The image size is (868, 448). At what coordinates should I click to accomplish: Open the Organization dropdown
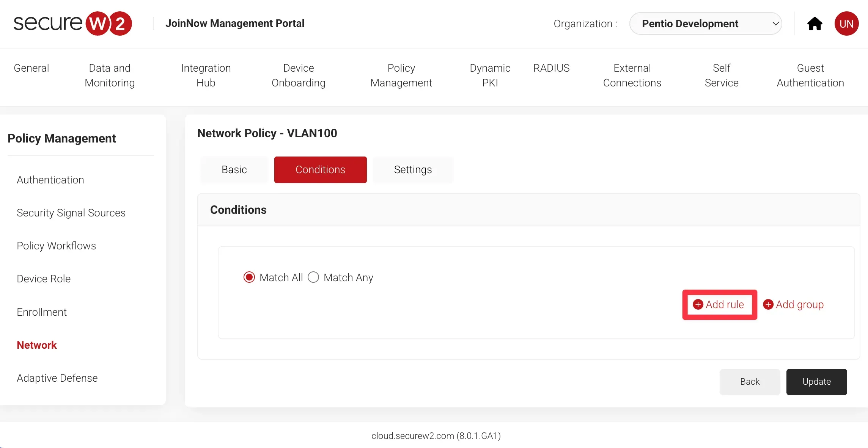[x=705, y=23]
